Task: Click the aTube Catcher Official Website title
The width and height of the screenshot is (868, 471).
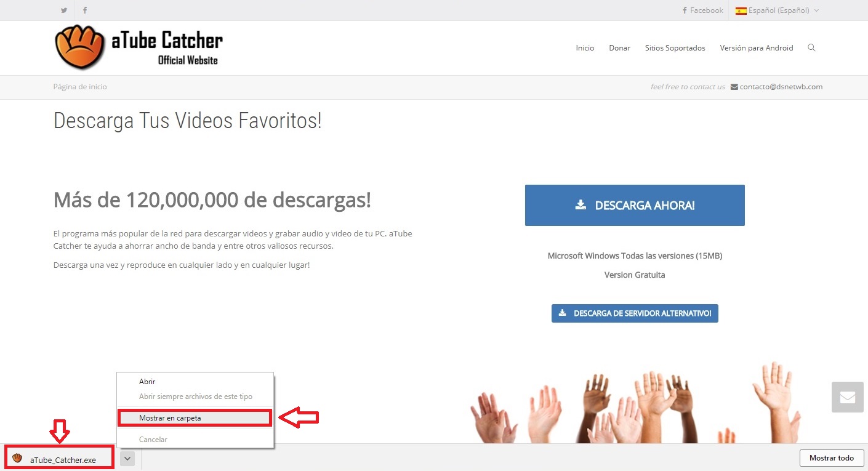Action: coord(167,48)
